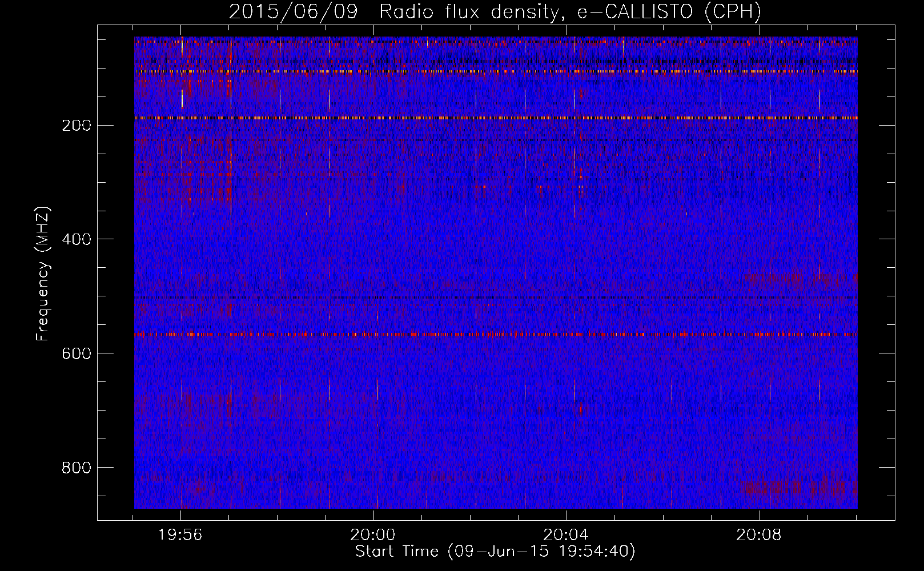Viewport: 924px width, 571px height.
Task: Click the 20:08 time tick label
Action: pos(758,535)
